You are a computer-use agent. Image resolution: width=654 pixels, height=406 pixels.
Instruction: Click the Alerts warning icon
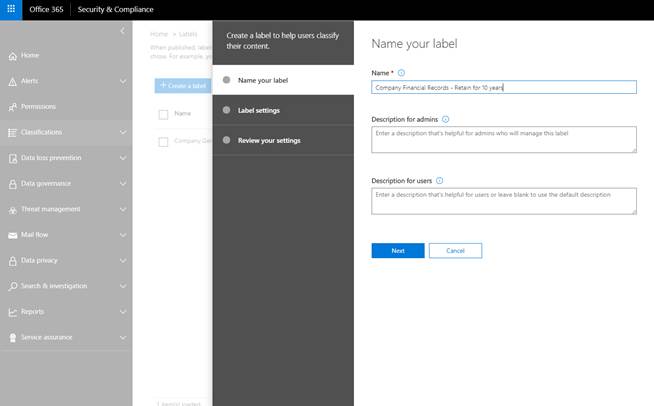[11, 81]
